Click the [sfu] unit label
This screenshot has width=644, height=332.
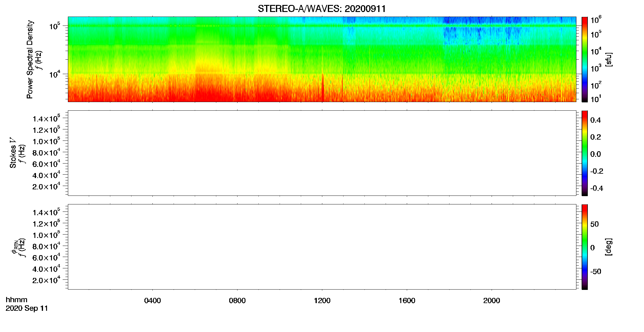(609, 59)
